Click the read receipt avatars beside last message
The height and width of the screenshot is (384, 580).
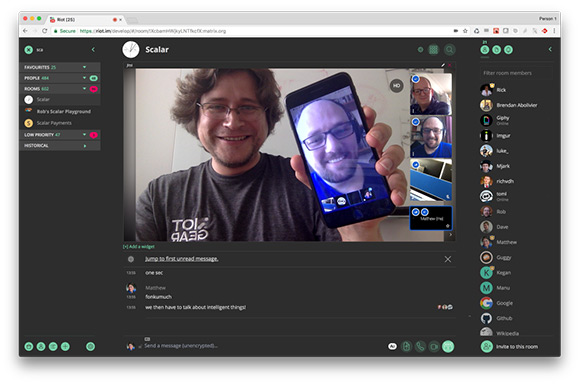445,307
